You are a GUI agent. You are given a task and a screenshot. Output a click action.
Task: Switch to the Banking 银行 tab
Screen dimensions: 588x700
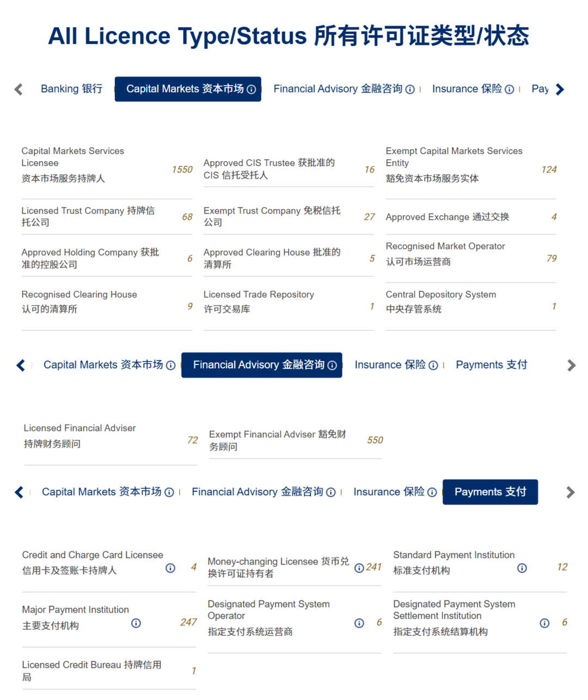pos(71,89)
